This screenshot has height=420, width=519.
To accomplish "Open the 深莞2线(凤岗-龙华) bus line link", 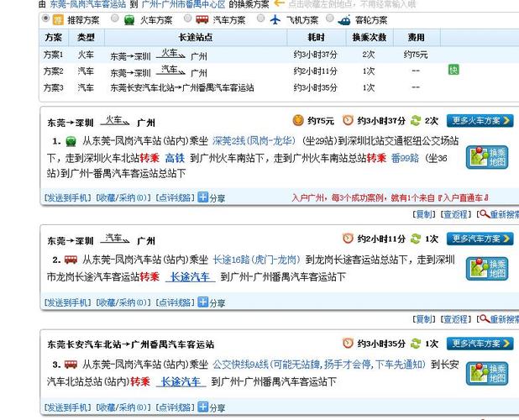I will (254, 141).
